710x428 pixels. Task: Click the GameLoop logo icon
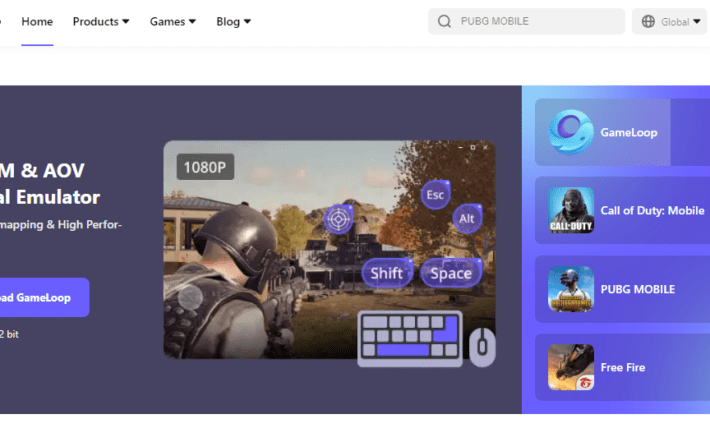click(571, 132)
